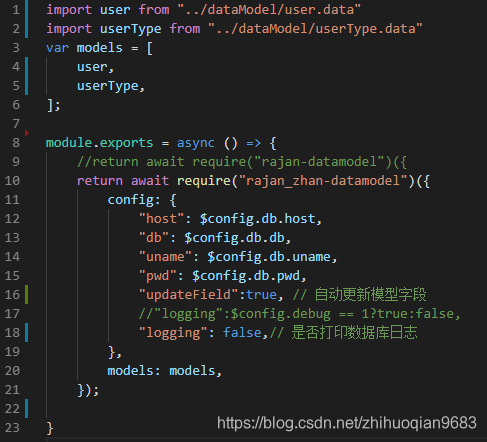Click '$config.db.host' value
The width and height of the screenshot is (487, 442).
[257, 219]
